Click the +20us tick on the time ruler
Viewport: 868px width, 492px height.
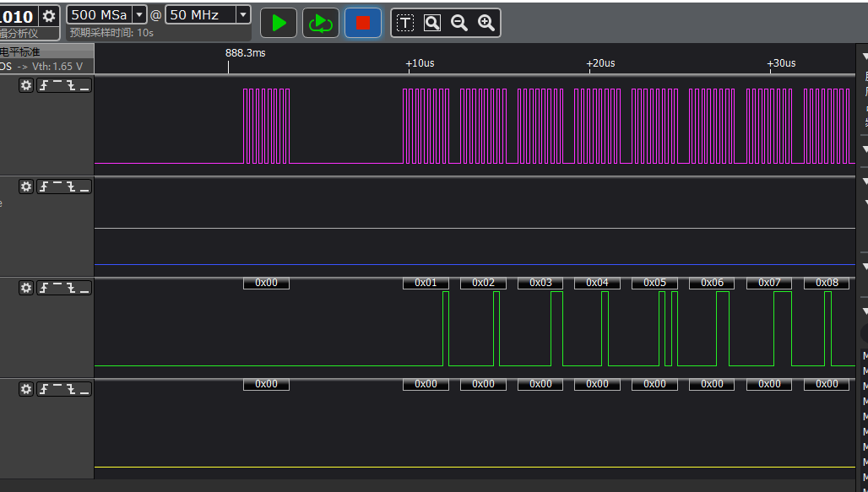coord(600,63)
